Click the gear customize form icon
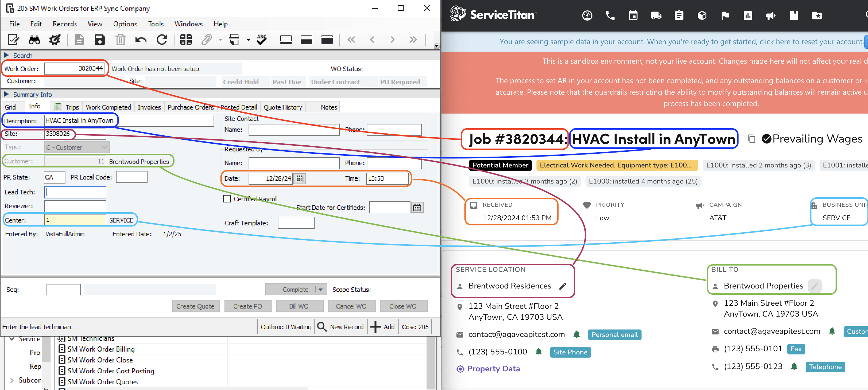The width and height of the screenshot is (868, 390). pyautogui.click(x=55, y=40)
